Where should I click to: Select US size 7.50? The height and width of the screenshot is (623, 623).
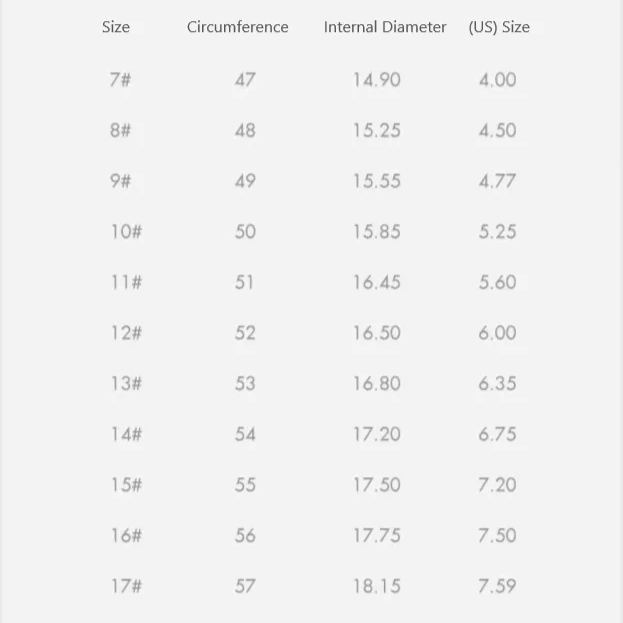tap(497, 535)
